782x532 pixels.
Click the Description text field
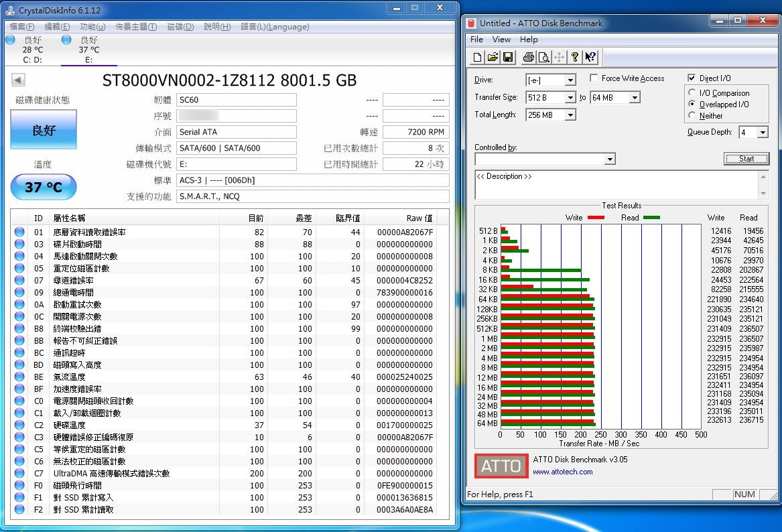(616, 185)
